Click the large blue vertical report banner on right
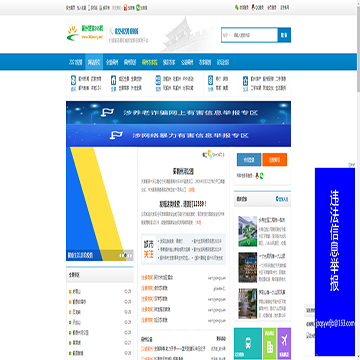360x360 pixels. [335, 262]
